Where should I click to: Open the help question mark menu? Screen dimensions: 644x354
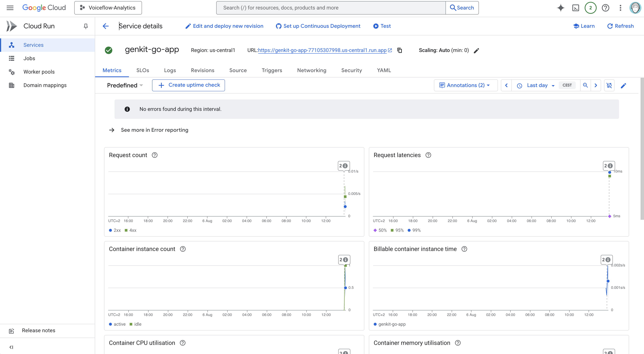pos(605,8)
